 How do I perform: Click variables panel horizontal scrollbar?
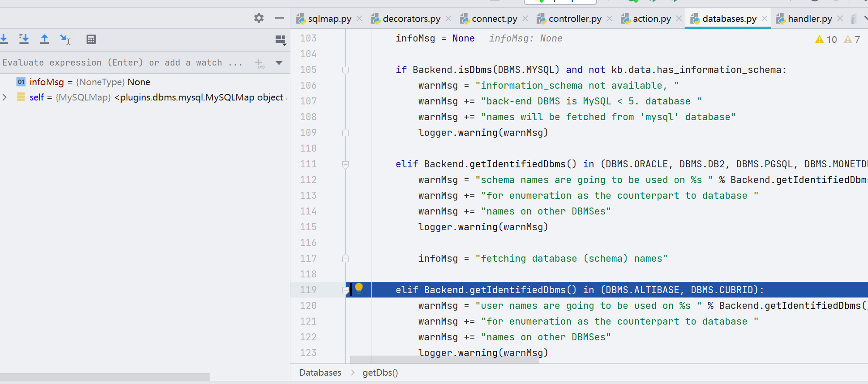(105, 377)
